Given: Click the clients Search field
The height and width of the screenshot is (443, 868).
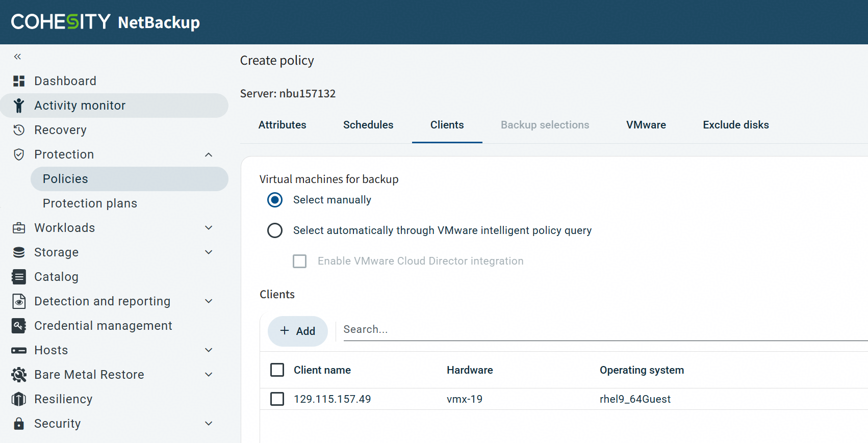Looking at the screenshot, I should click(605, 330).
